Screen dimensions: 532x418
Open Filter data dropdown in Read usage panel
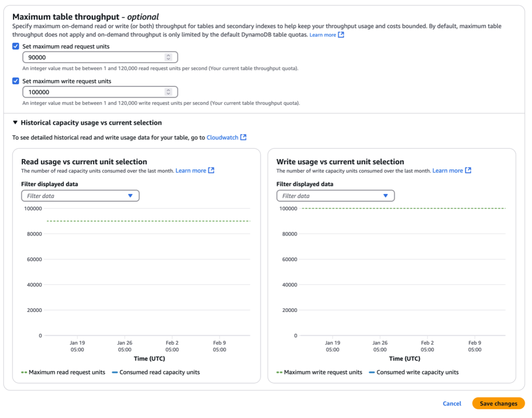[x=80, y=196]
